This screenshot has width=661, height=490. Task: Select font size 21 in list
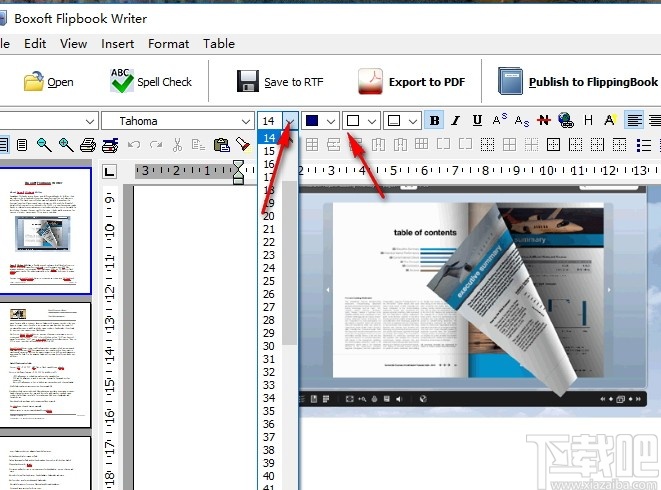[270, 229]
